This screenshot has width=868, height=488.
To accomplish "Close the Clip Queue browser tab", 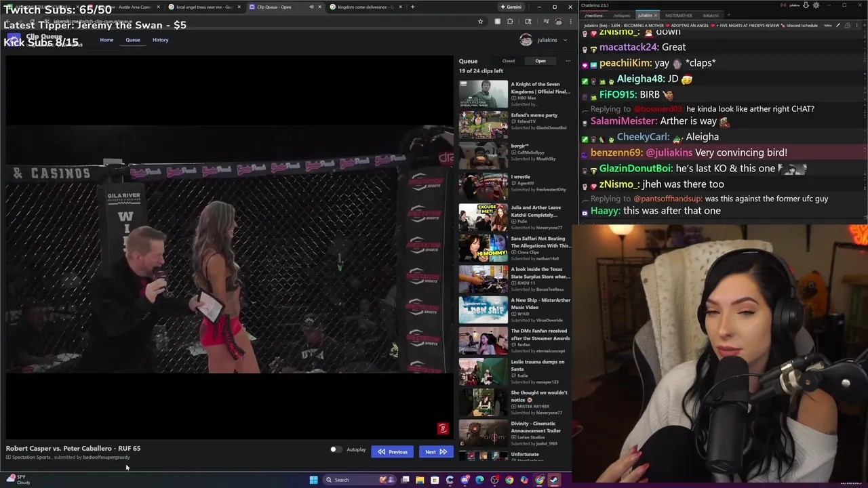I will [x=319, y=7].
